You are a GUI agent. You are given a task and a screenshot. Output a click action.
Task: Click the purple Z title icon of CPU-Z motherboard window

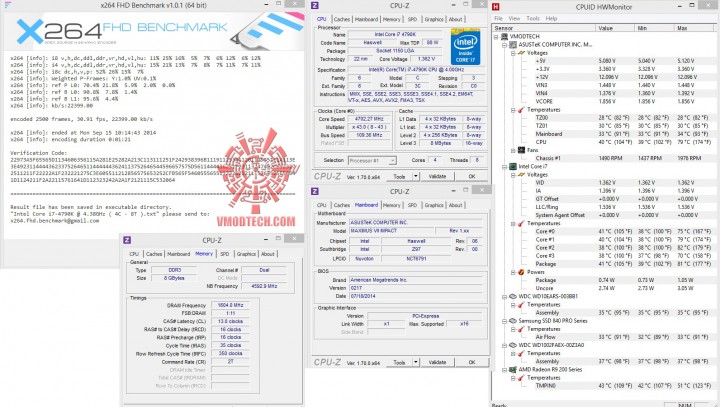[x=315, y=191]
